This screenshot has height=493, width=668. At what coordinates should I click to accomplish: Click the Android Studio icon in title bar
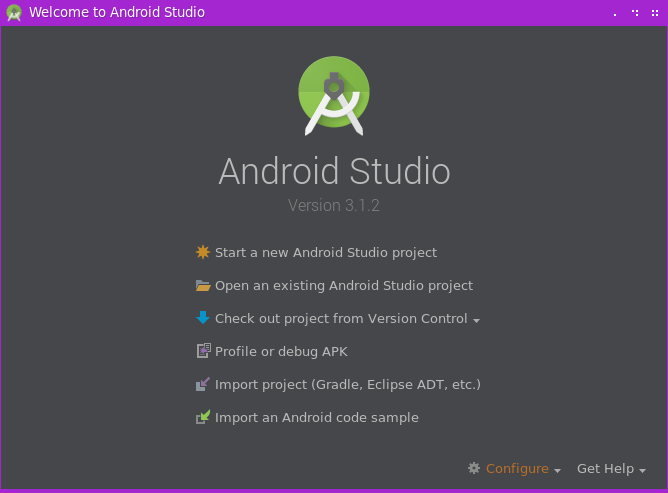(14, 12)
